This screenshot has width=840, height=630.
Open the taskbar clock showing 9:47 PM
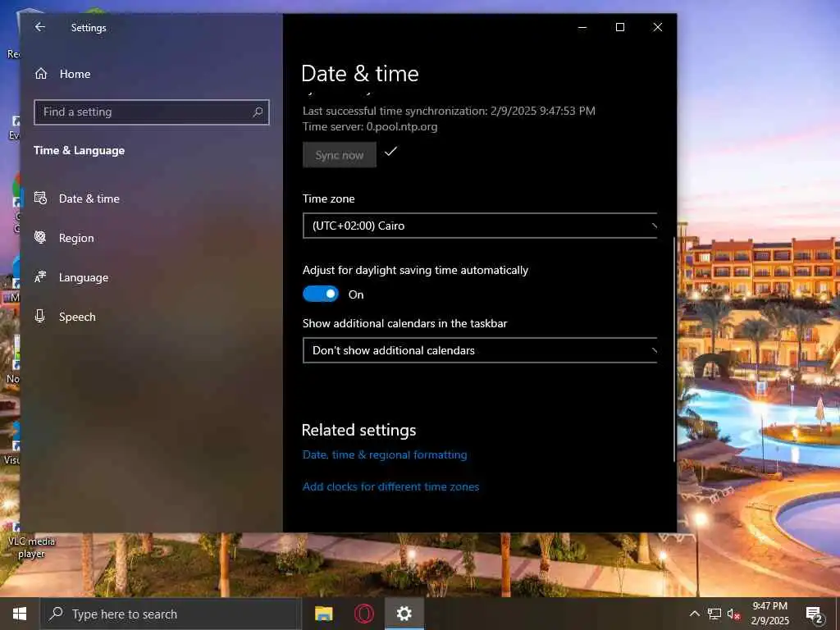pos(769,614)
